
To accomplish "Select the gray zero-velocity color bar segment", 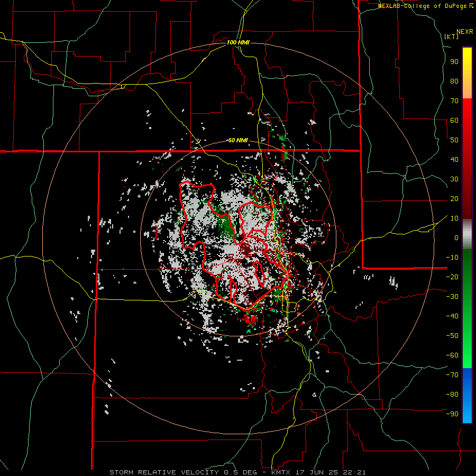I will [x=467, y=234].
